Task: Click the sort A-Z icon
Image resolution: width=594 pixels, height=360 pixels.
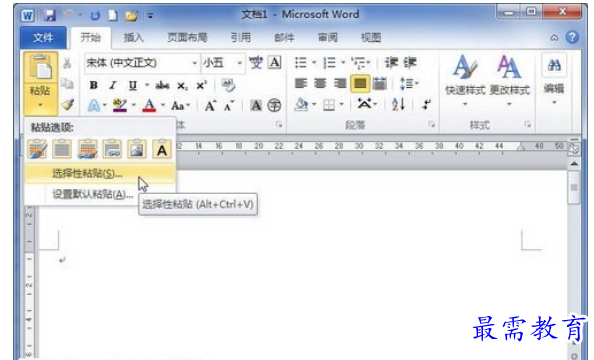Action: coord(399,104)
